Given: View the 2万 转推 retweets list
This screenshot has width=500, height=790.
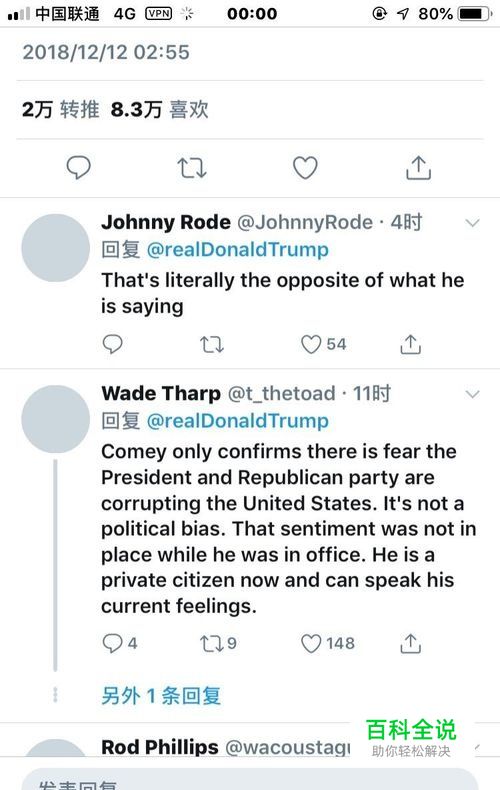Looking at the screenshot, I should pyautogui.click(x=60, y=109).
